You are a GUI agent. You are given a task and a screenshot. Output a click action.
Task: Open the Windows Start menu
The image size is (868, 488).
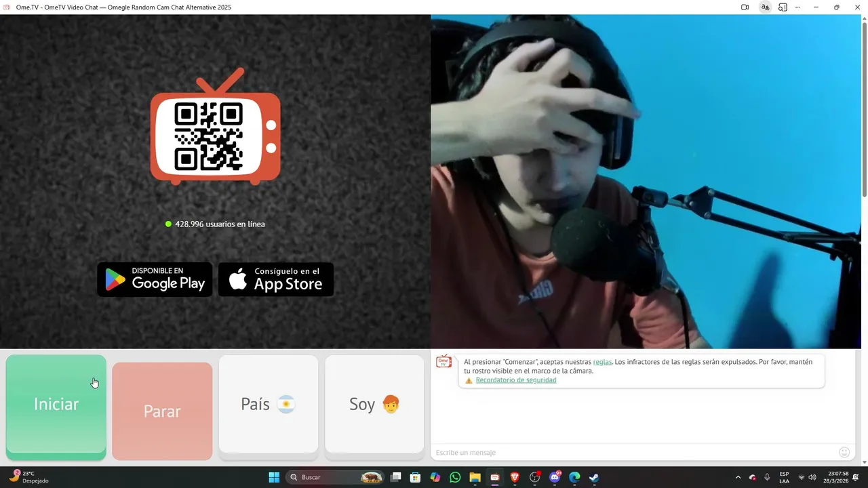point(274,477)
